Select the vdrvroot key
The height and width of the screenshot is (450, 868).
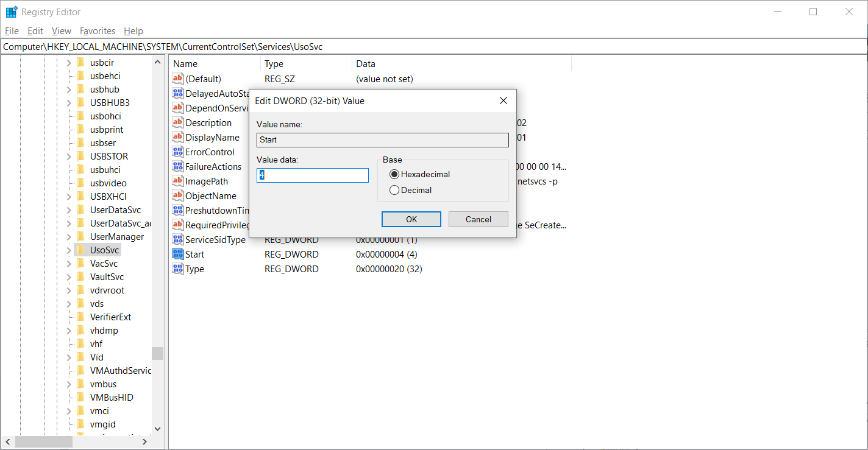pyautogui.click(x=107, y=290)
